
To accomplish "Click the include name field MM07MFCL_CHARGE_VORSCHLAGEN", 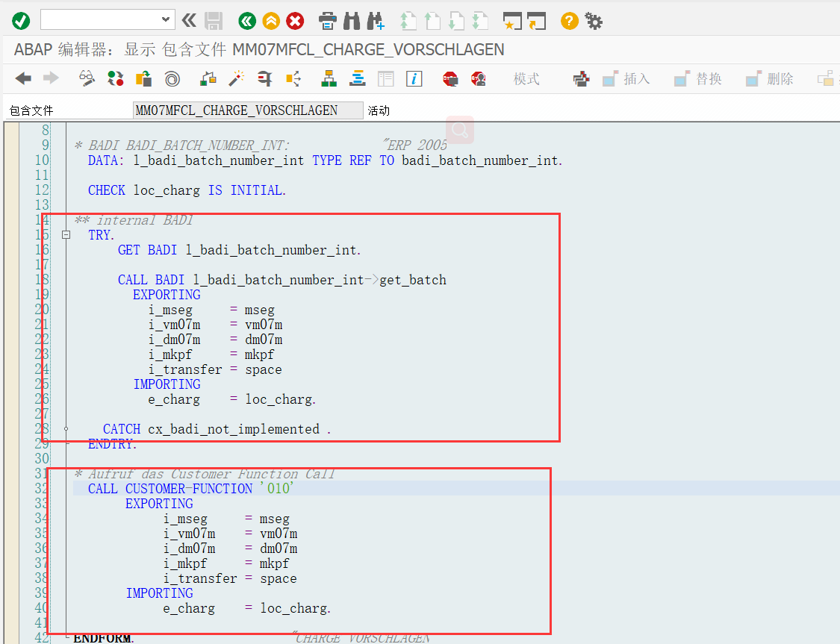I will (248, 110).
